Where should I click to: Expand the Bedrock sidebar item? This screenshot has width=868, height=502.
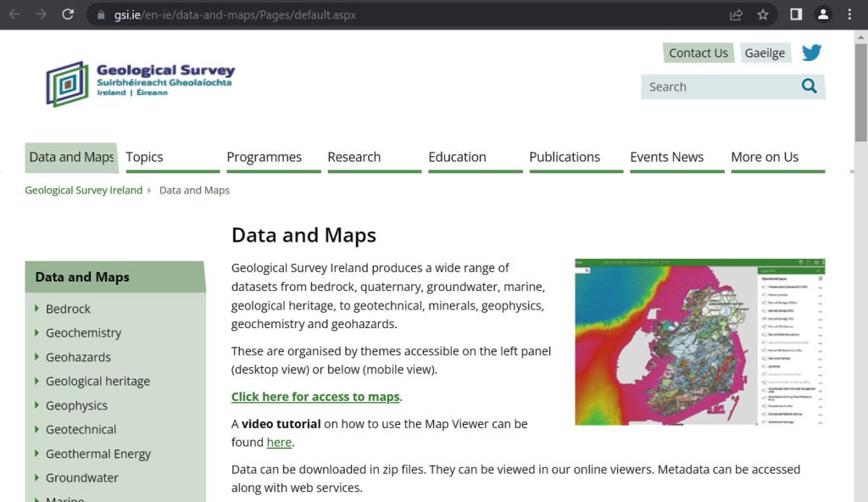[68, 309]
